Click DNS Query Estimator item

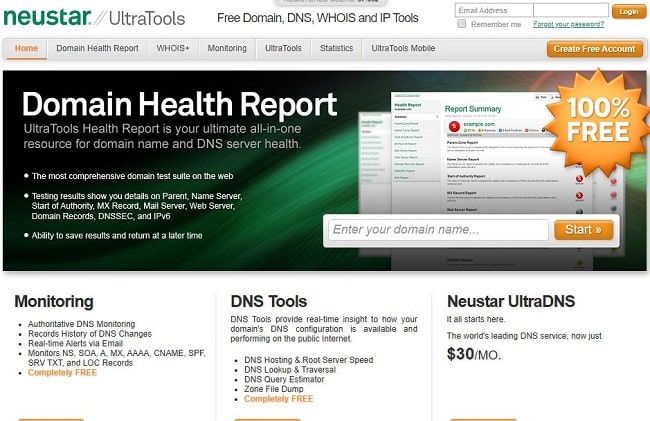tap(284, 379)
